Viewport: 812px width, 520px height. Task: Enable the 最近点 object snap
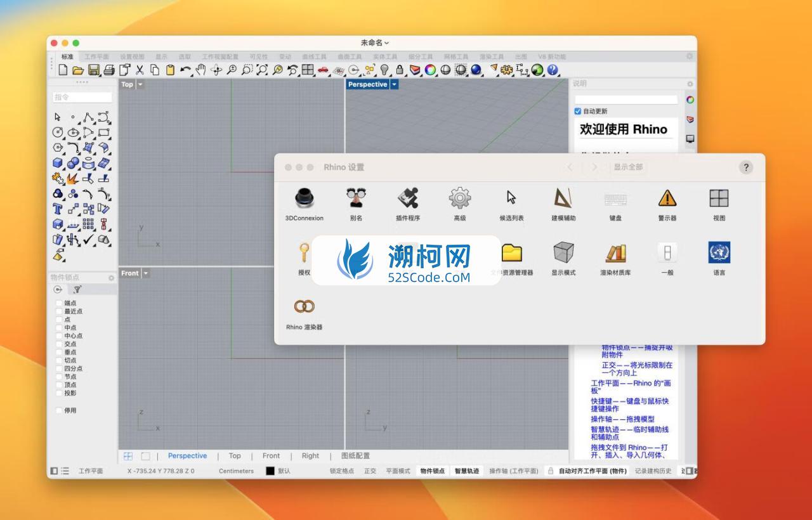[59, 311]
